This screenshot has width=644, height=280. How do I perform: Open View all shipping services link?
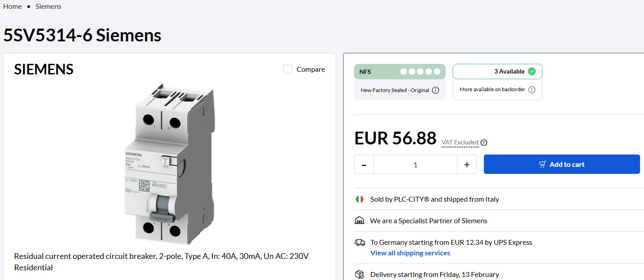coord(410,253)
